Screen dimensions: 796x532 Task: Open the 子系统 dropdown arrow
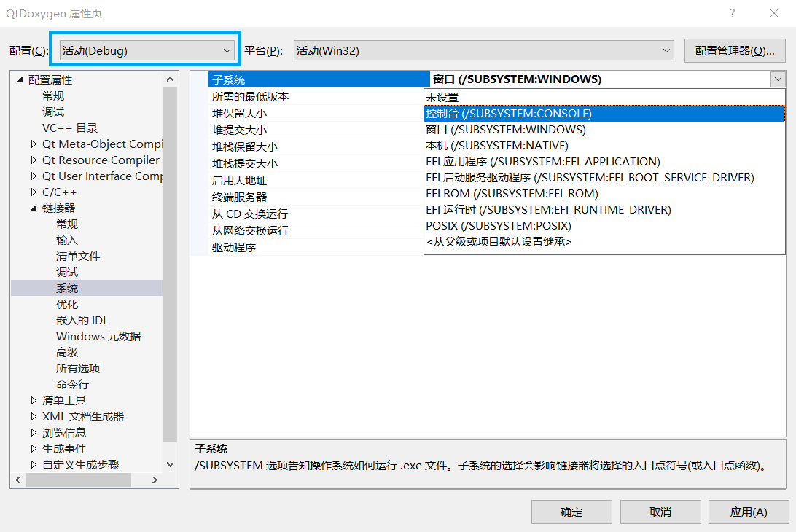coord(779,79)
